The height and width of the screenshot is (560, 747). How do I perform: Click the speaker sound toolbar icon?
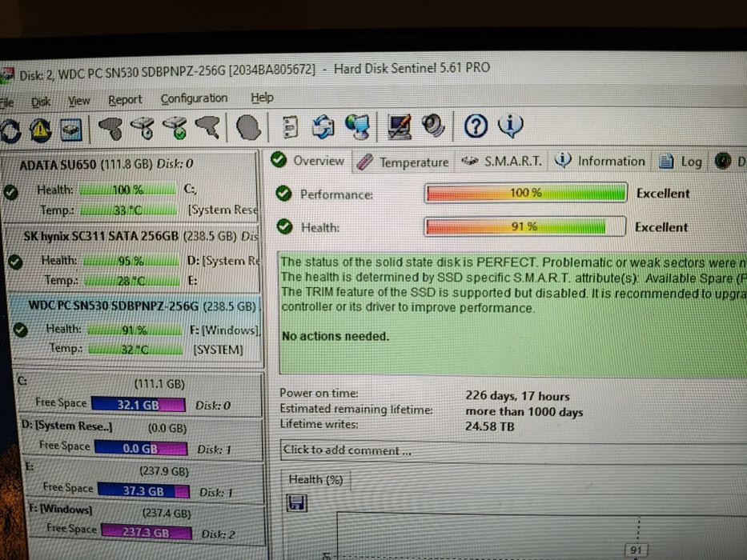[x=433, y=126]
